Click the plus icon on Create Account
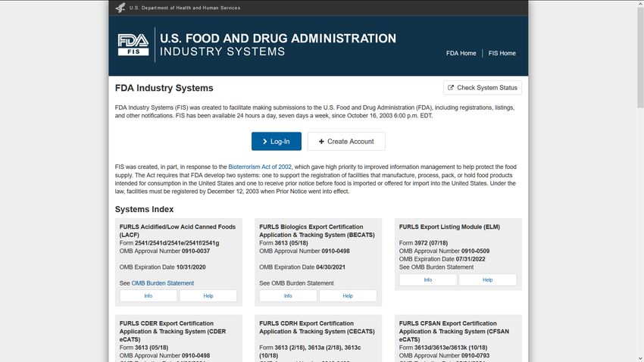The height and width of the screenshot is (362, 644). point(321,142)
